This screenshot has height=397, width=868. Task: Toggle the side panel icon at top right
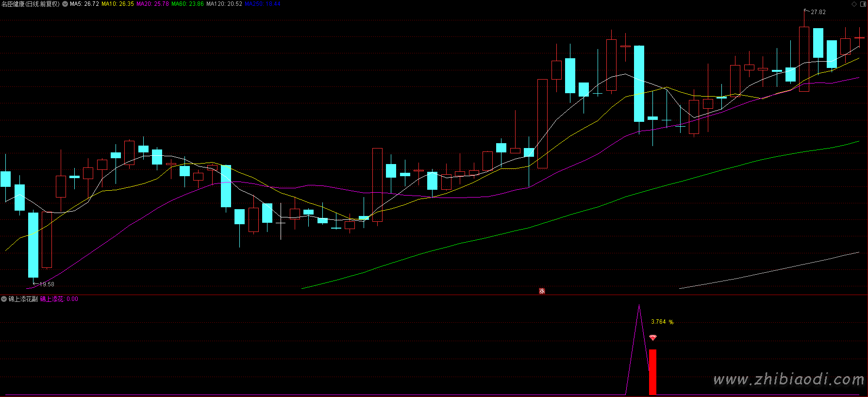point(863,4)
